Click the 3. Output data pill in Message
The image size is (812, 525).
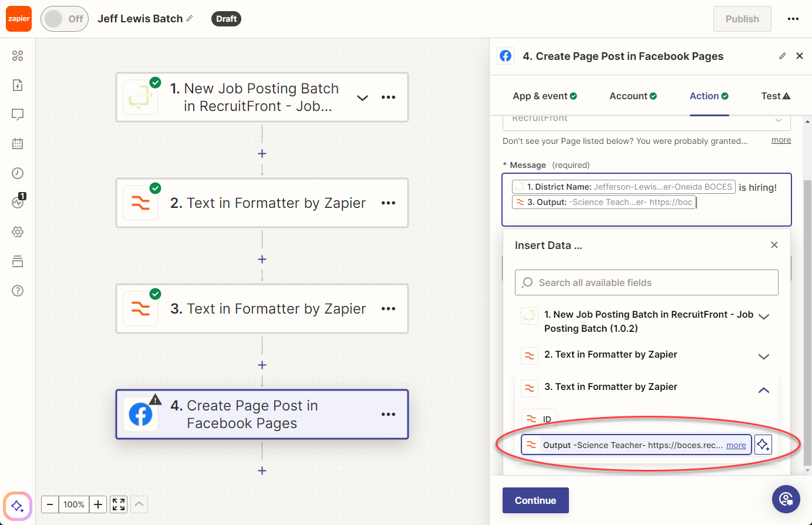[x=604, y=202]
